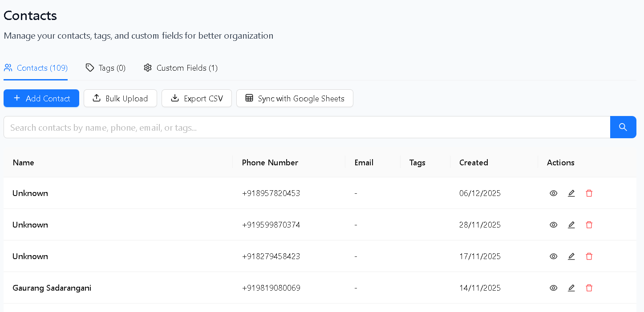Delete contact with phone +918279458423

[589, 256]
